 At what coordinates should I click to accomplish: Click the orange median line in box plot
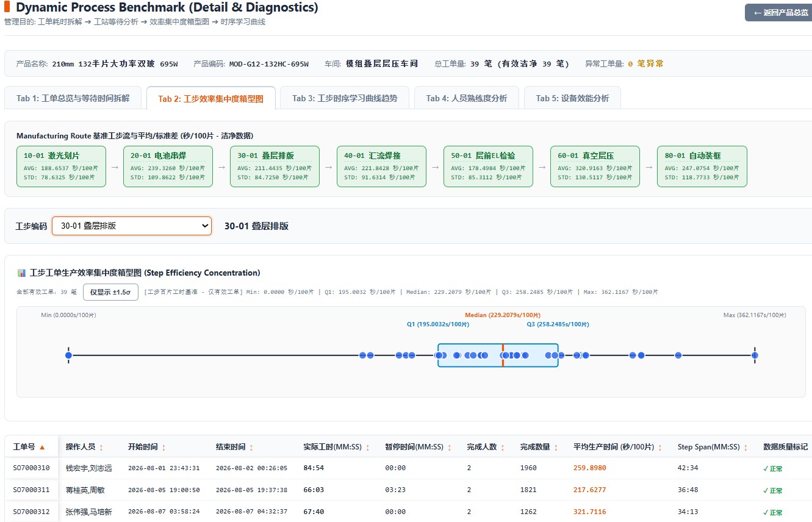503,355
